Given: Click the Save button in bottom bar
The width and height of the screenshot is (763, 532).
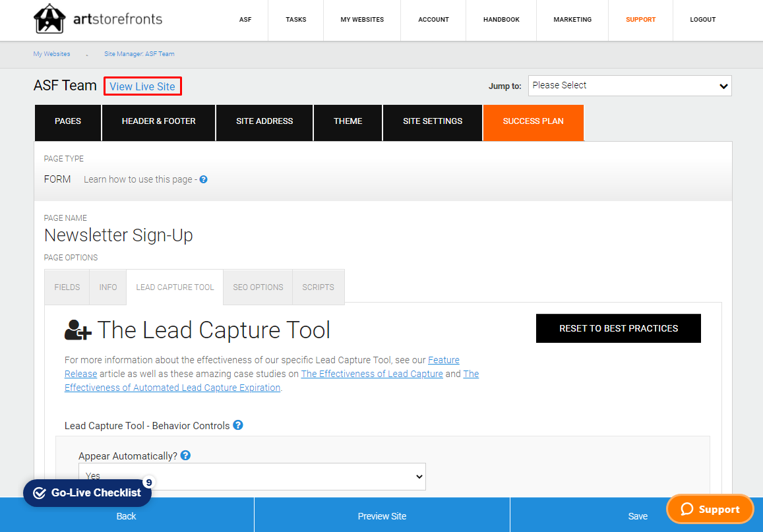Looking at the screenshot, I should [x=638, y=516].
